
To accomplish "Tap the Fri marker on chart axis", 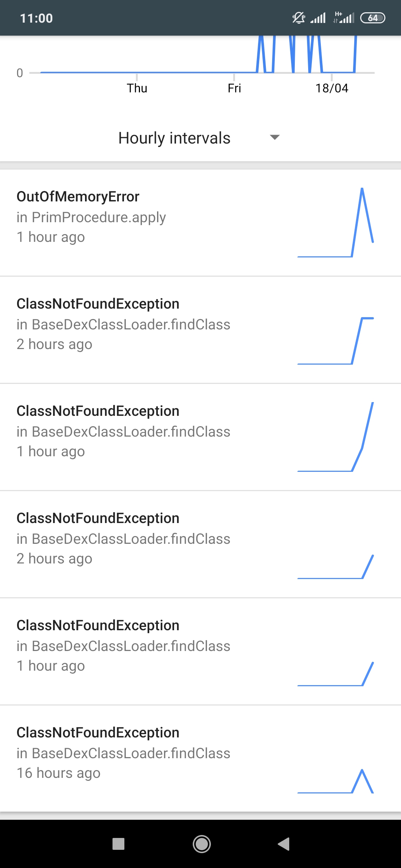I will click(x=234, y=88).
